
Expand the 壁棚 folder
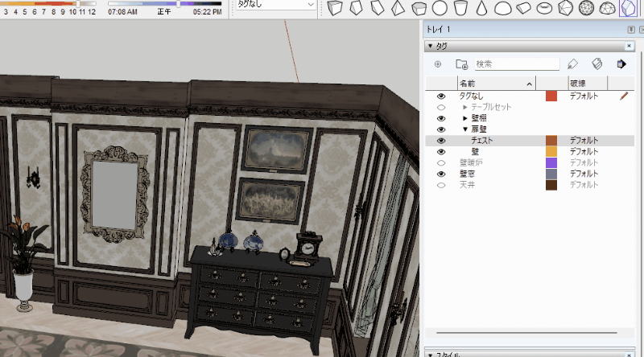coord(465,118)
